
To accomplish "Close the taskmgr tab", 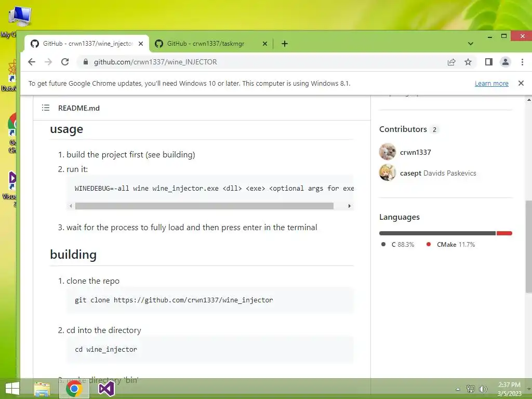I will [x=265, y=44].
